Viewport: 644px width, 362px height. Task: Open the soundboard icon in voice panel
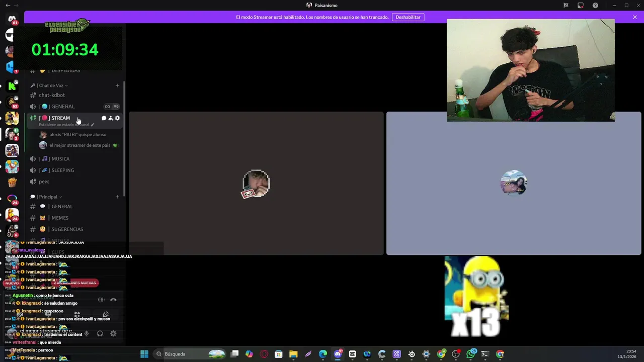[x=106, y=315]
